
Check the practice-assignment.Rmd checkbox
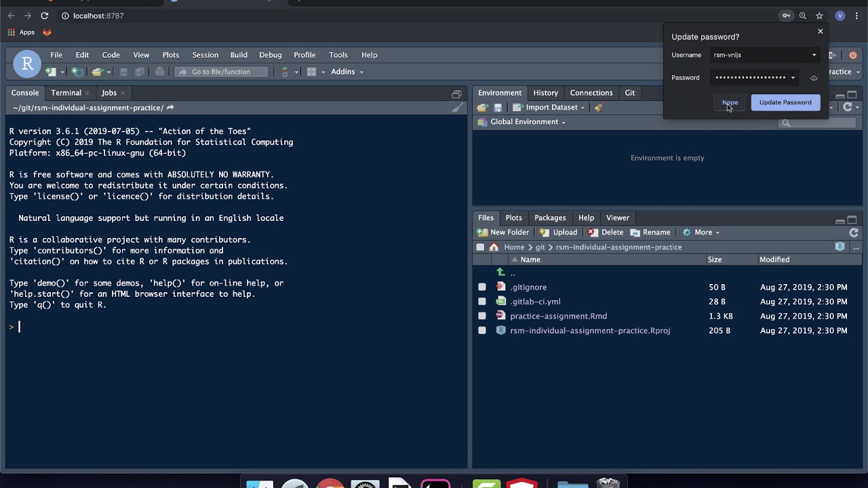pyautogui.click(x=482, y=316)
